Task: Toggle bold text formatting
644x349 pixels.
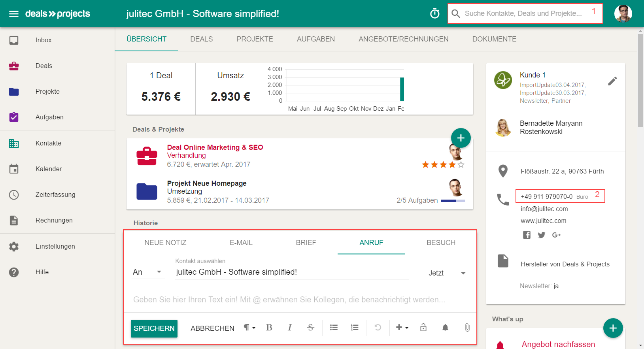Action: pyautogui.click(x=269, y=327)
